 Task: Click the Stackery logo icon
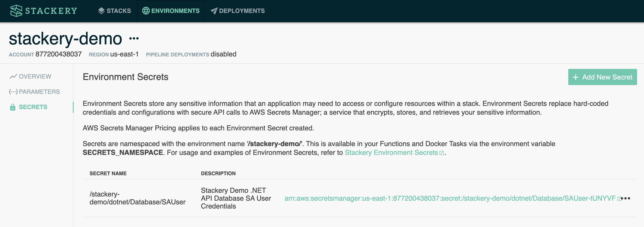pos(16,11)
